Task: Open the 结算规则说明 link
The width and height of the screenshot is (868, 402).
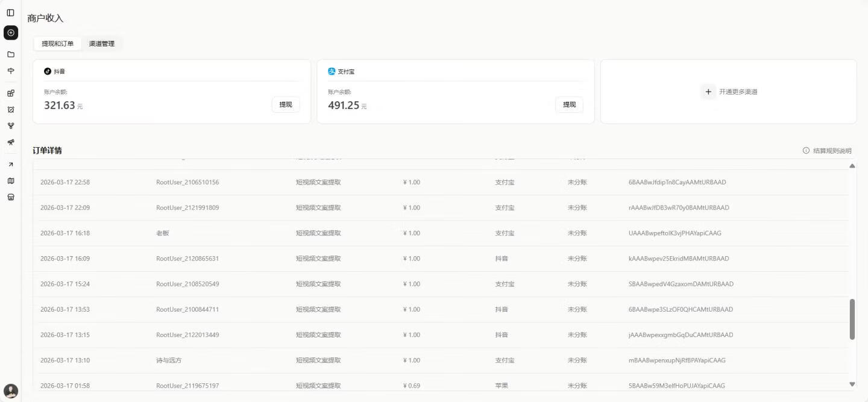Action: coord(827,151)
